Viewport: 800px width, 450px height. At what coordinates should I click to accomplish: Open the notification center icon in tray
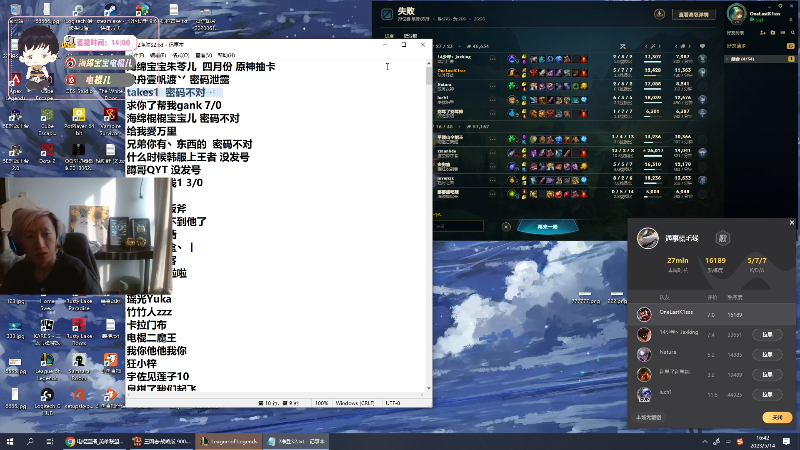786,441
